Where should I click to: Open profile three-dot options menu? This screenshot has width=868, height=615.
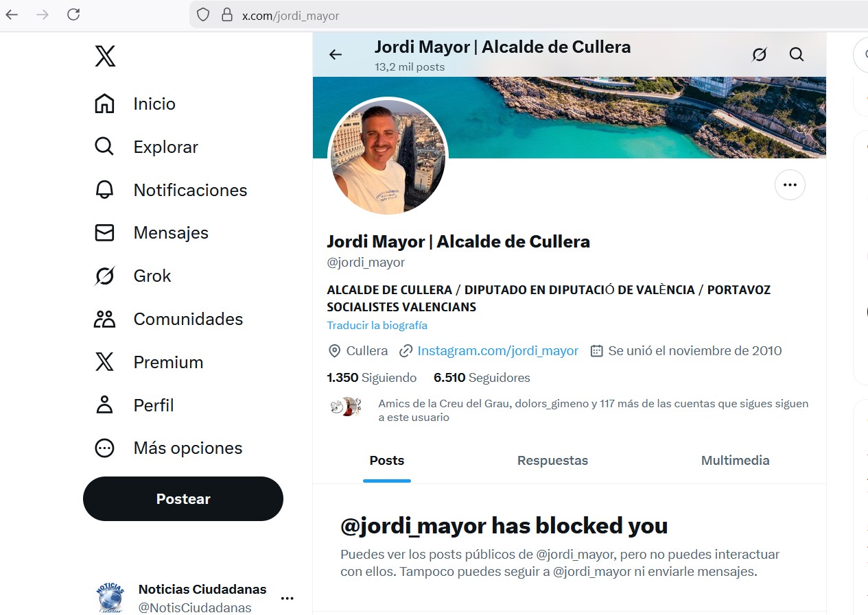[790, 185]
